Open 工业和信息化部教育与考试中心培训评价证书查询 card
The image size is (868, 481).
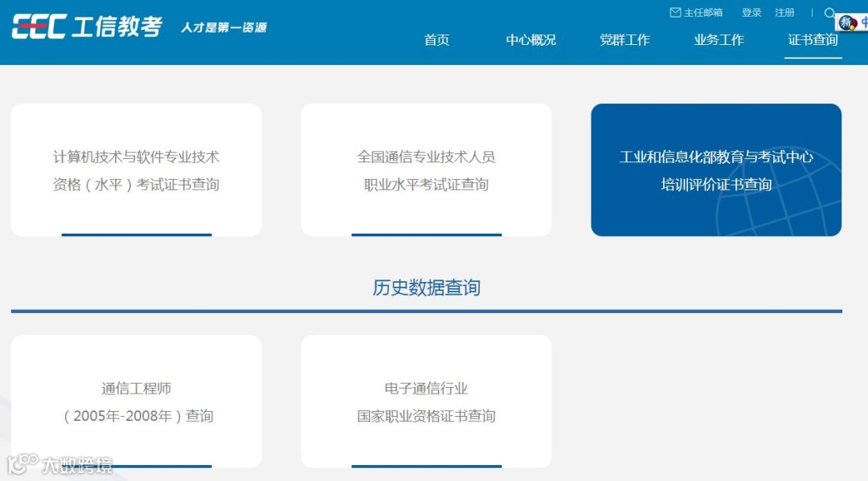716,169
